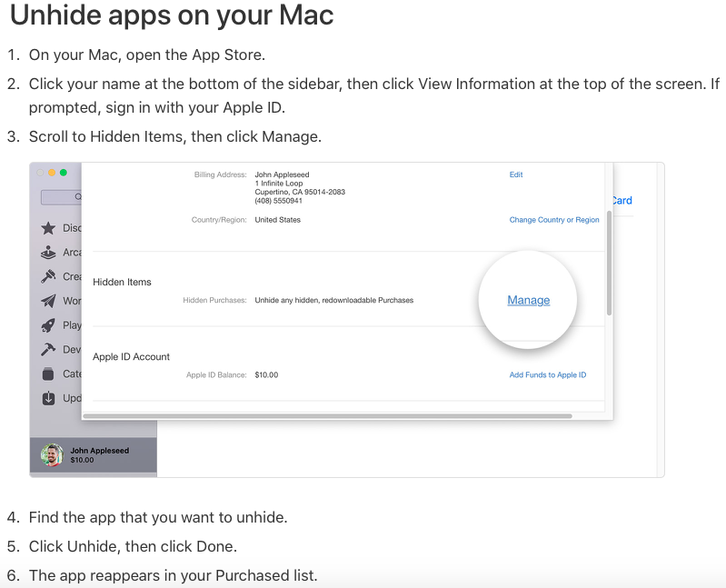Click the vertical scrollbar of account sheet
The width and height of the screenshot is (726, 588).
(x=609, y=263)
